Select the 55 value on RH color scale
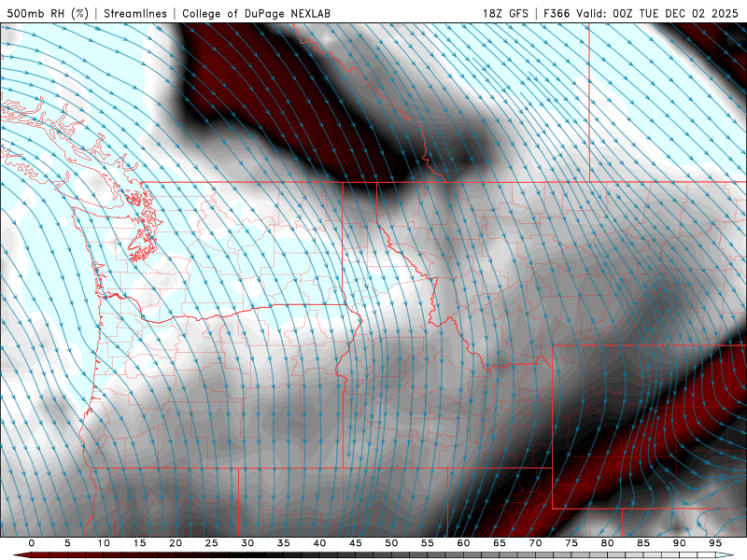Screen dimensions: 747x560 (x=428, y=543)
